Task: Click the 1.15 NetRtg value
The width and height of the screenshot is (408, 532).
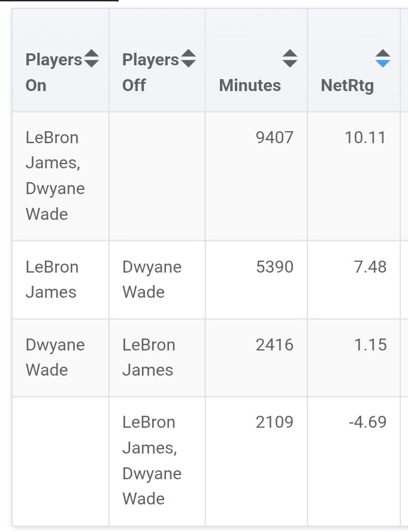Action: pos(370,345)
